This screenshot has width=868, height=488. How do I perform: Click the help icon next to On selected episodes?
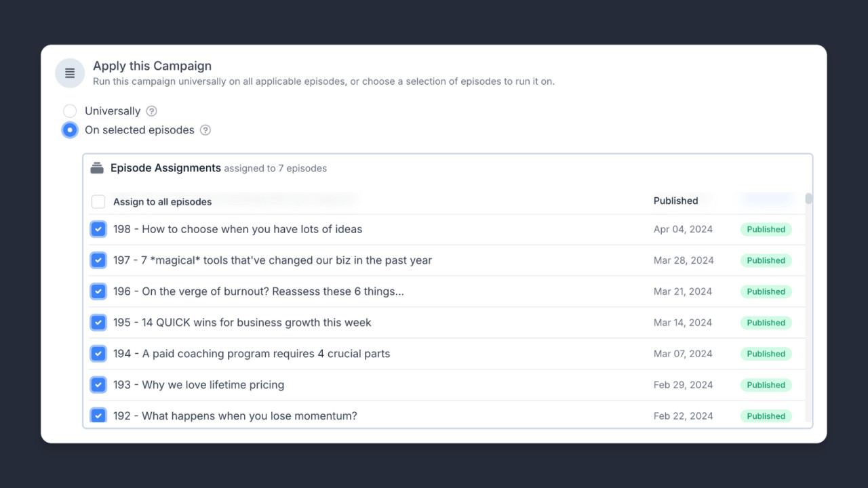coord(205,130)
